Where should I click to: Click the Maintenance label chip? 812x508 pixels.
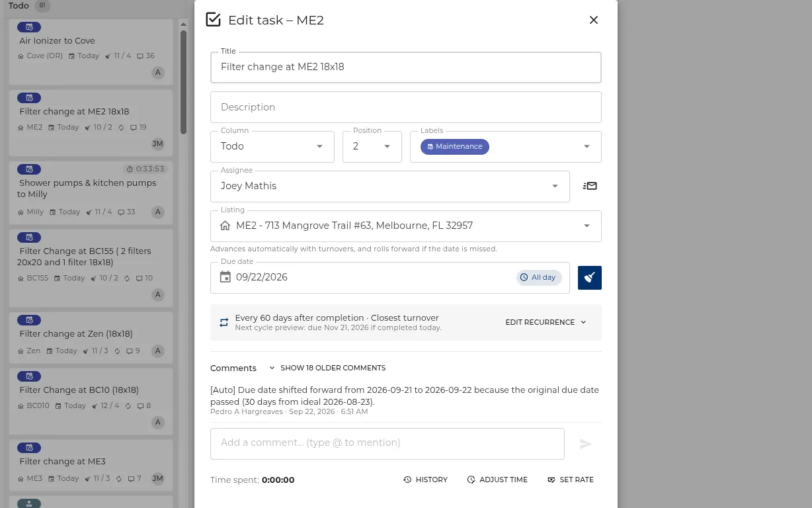click(454, 146)
